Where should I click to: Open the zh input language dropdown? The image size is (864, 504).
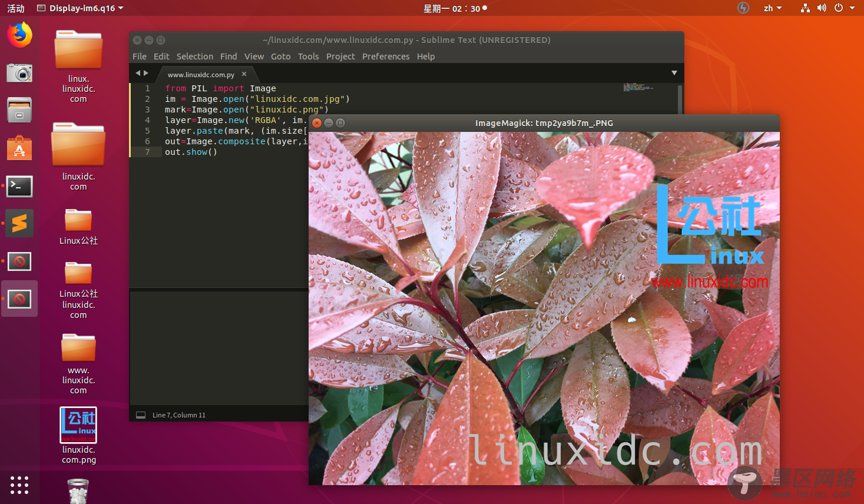(x=773, y=8)
